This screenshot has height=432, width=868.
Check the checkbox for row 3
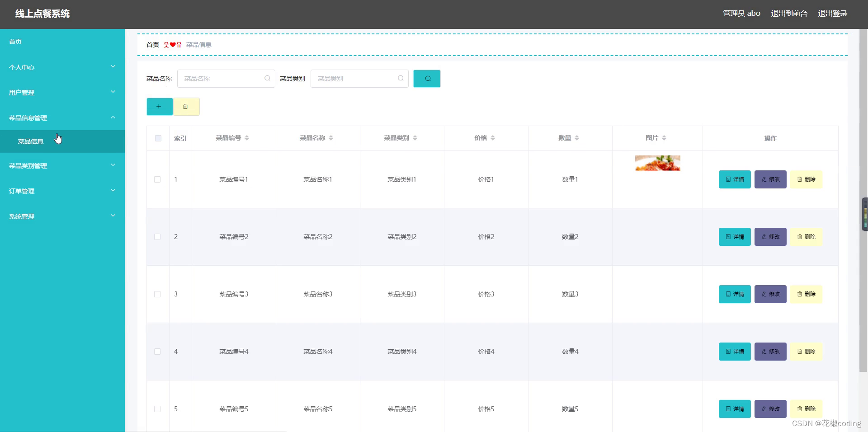click(x=157, y=294)
